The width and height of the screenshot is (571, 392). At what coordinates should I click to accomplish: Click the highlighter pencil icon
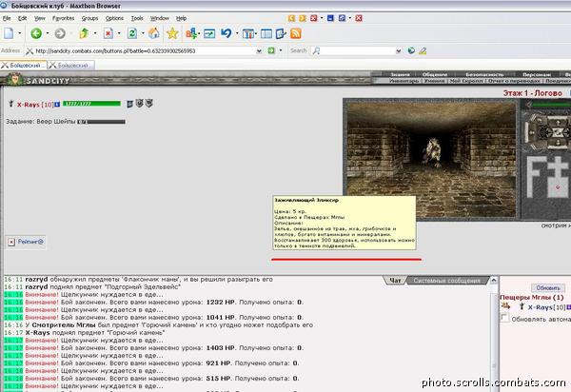pyautogui.click(x=423, y=51)
